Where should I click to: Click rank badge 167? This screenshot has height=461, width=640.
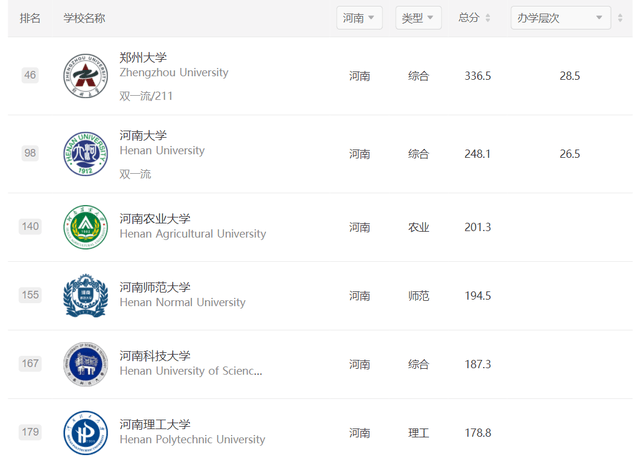click(x=30, y=364)
